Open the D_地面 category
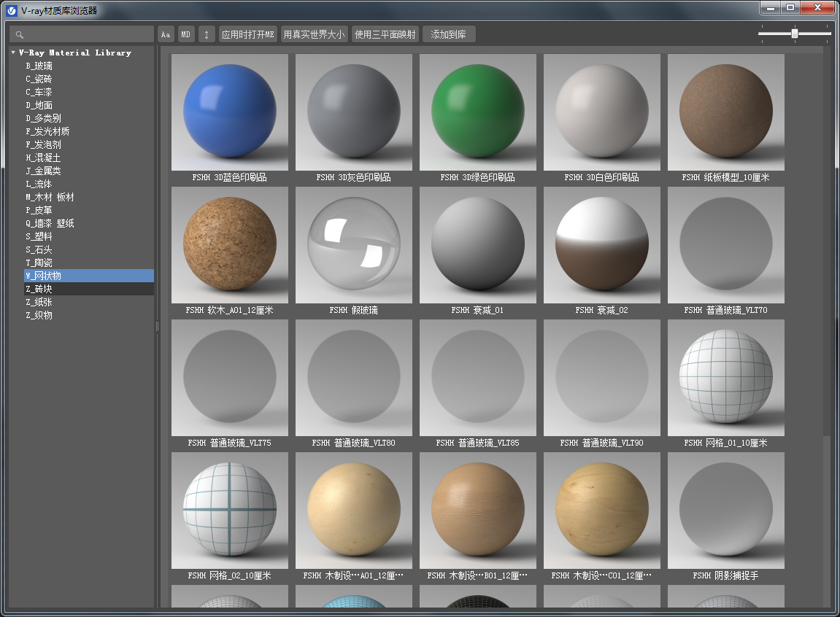 pyautogui.click(x=39, y=106)
